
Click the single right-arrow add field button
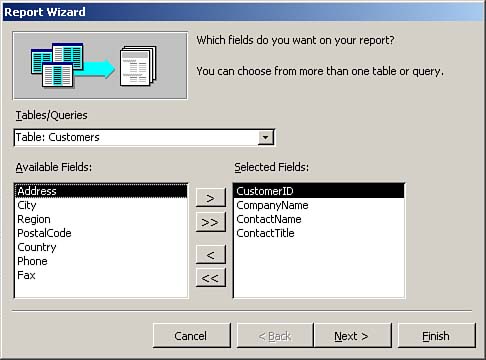211,198
